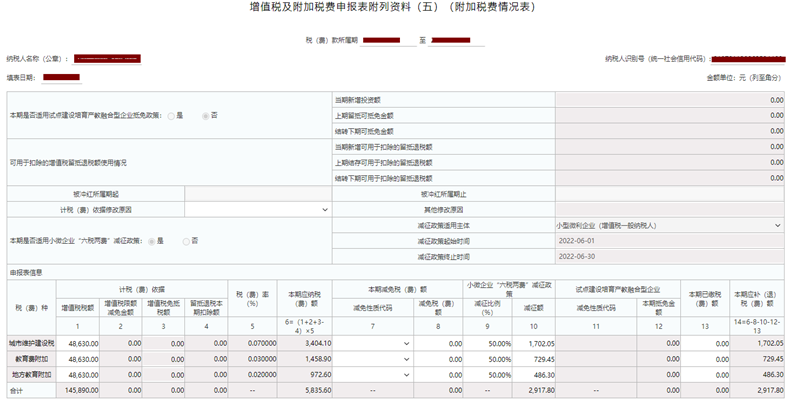Open 减免性质代码 dropdown in 教育费附加 row
789x401 pixels.
click(372, 360)
